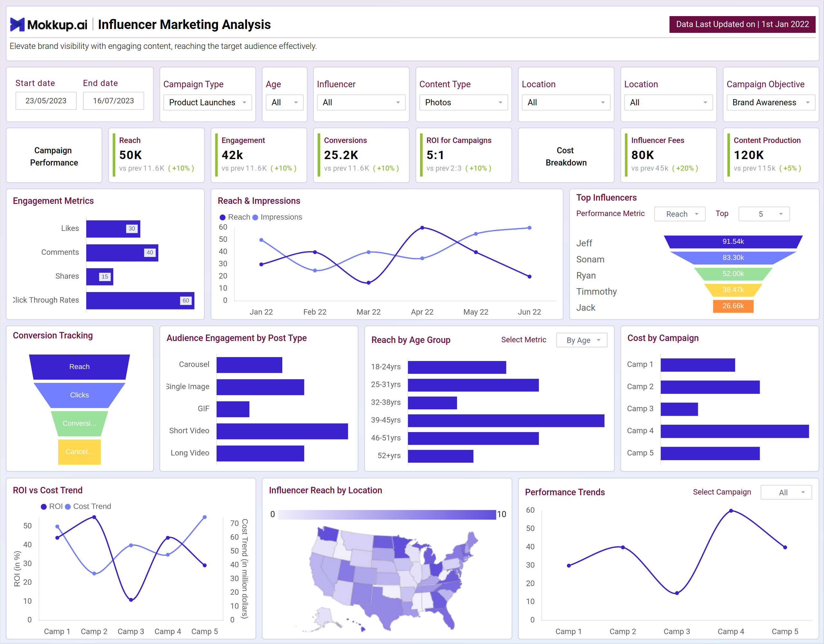This screenshot has height=644, width=824.
Task: Click the yellow Cancel... funnel stage
Action: point(79,452)
